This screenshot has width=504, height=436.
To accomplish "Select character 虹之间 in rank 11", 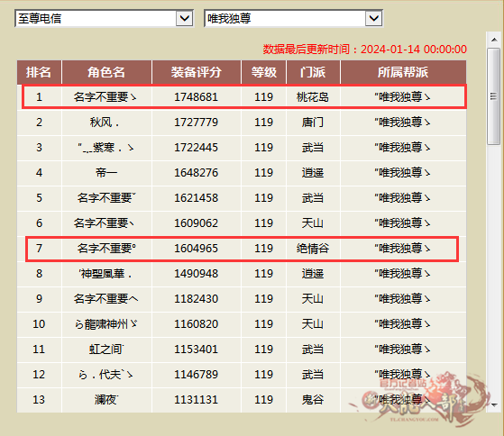I will (106, 350).
